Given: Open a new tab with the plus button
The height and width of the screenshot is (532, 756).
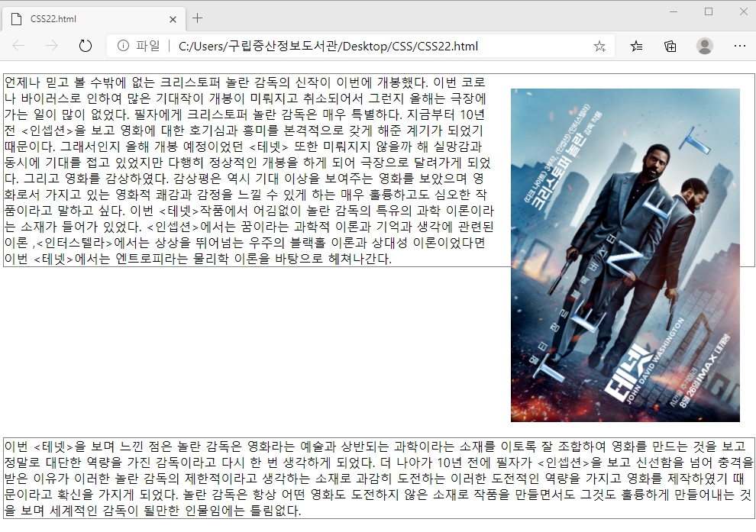Looking at the screenshot, I should 197,18.
